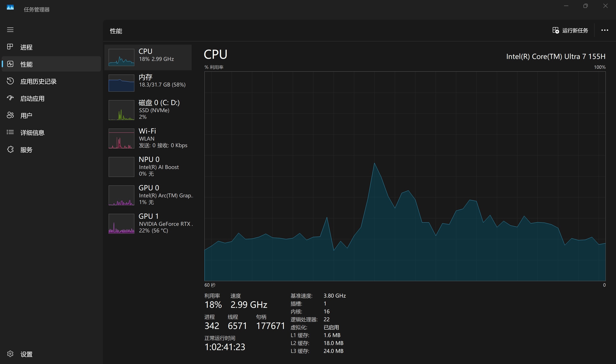Click the 18% utilization value
616x364 pixels.
pos(213,305)
